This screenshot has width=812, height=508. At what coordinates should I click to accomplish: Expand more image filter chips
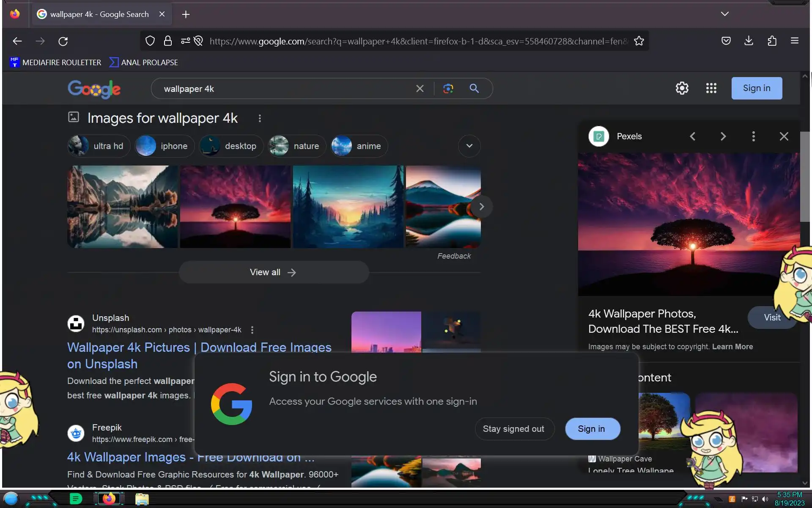click(469, 146)
